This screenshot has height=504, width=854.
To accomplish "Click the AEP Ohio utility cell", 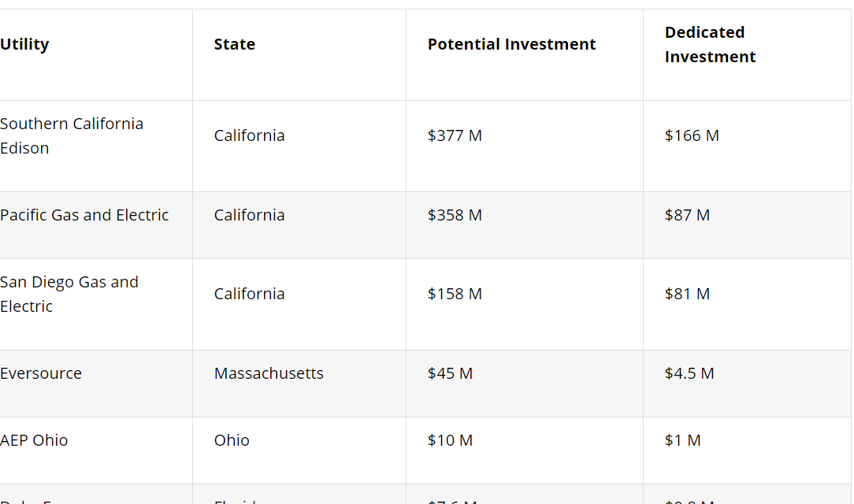I will (34, 441).
